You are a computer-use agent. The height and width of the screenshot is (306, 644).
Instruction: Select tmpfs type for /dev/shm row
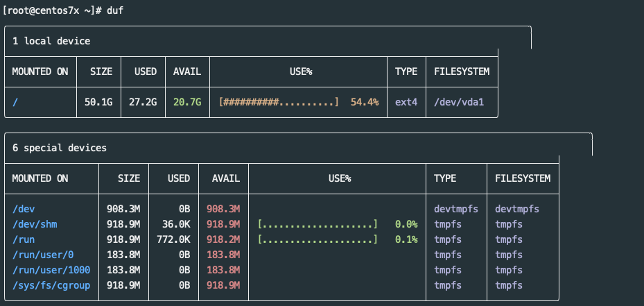point(448,225)
